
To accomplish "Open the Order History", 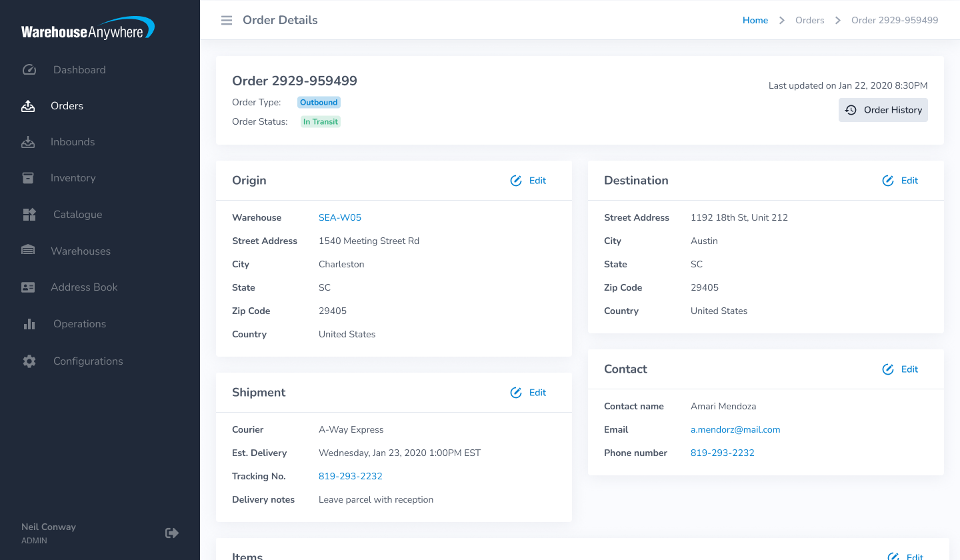I will pyautogui.click(x=883, y=109).
